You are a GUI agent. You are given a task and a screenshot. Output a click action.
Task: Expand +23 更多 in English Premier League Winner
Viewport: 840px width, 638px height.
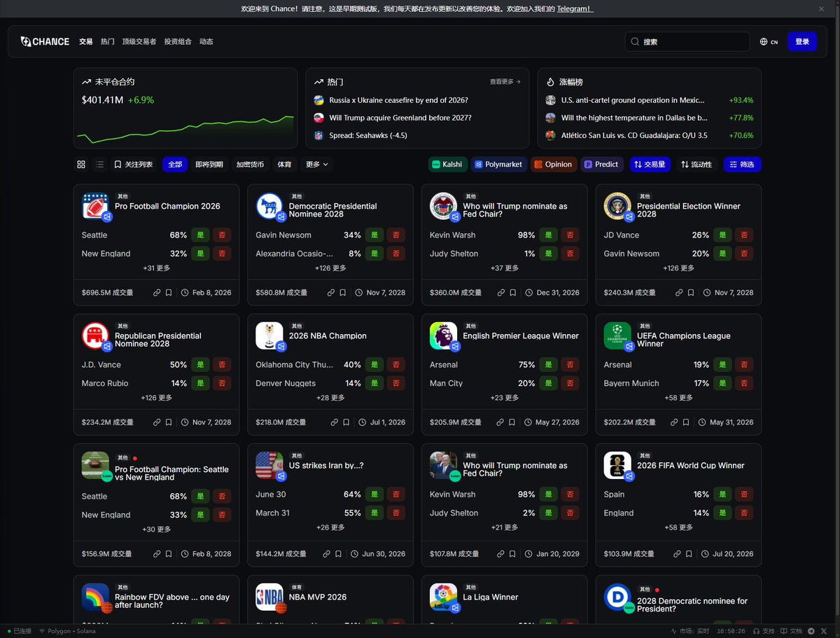pos(504,398)
